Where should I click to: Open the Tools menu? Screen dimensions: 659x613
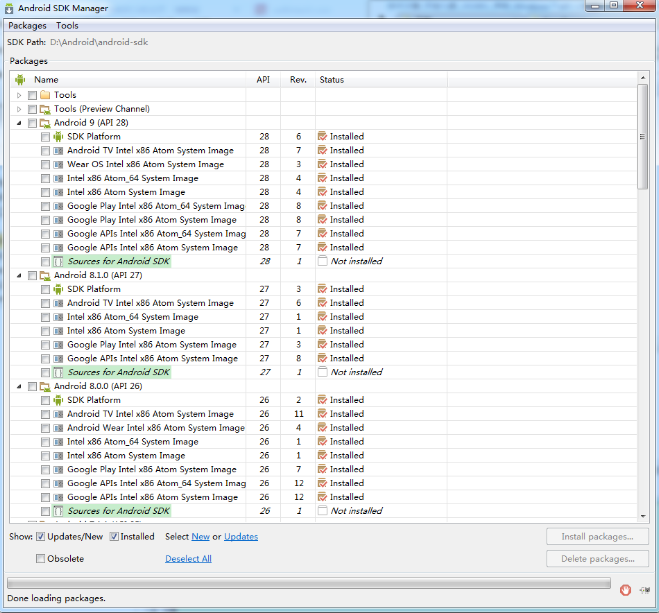67,26
